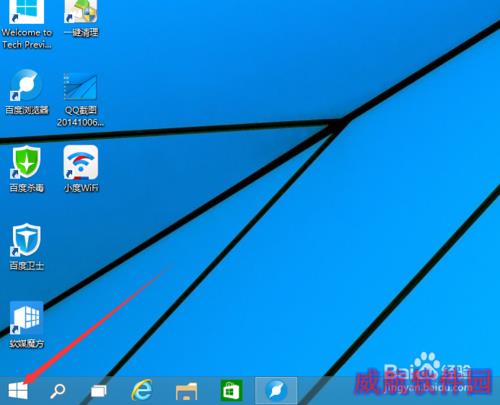Screen dimensions: 500x405
Task: Open Task View on the taskbar
Action: point(99,391)
